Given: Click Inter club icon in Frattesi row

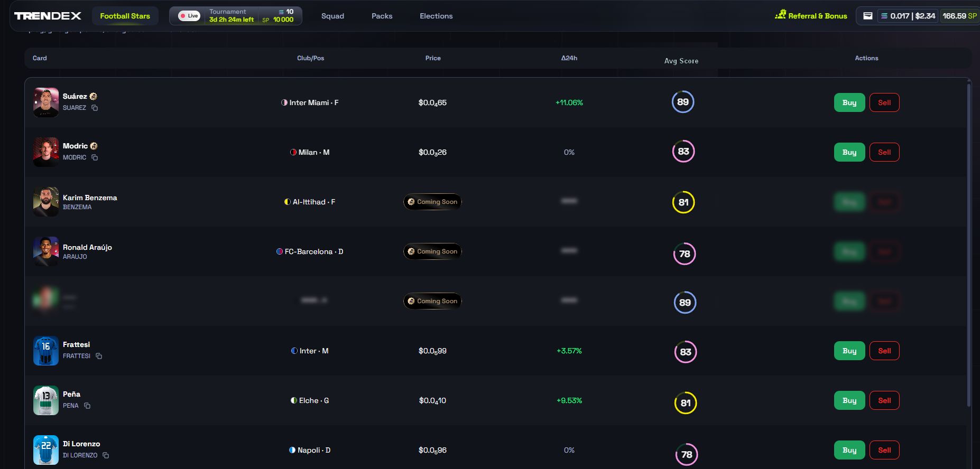Looking at the screenshot, I should pos(294,351).
